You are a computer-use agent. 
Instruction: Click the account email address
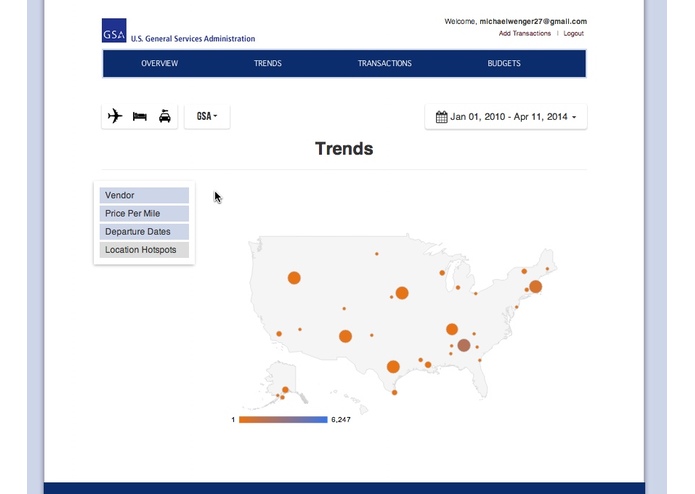click(533, 21)
